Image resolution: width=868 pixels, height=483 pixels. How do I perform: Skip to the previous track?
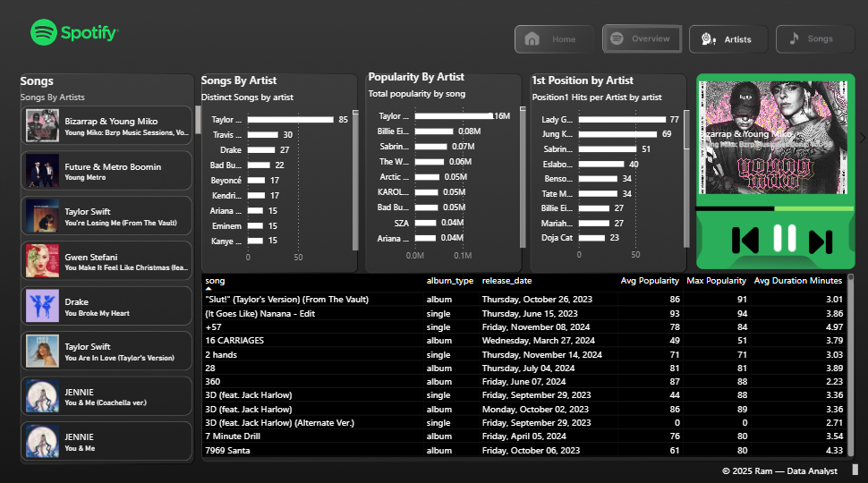tap(745, 240)
